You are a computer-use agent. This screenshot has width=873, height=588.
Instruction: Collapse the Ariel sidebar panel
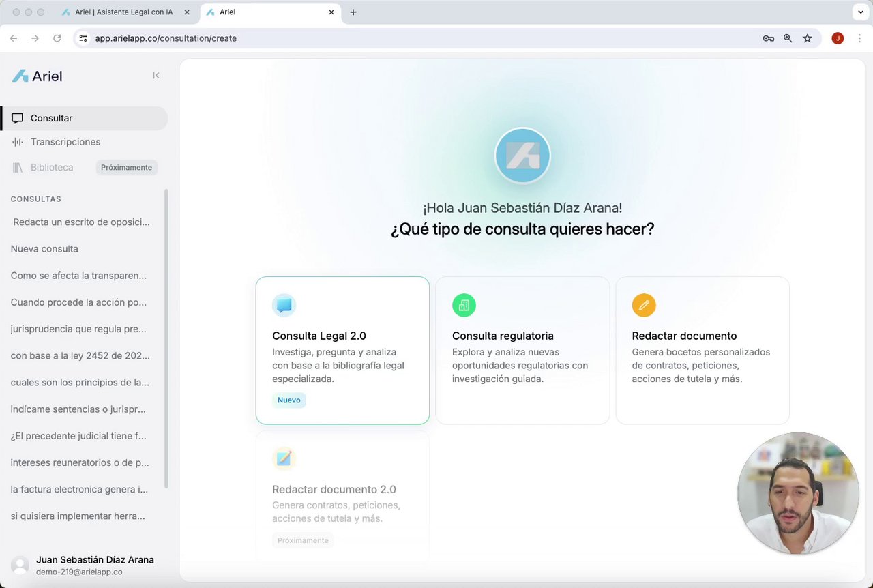pos(156,76)
